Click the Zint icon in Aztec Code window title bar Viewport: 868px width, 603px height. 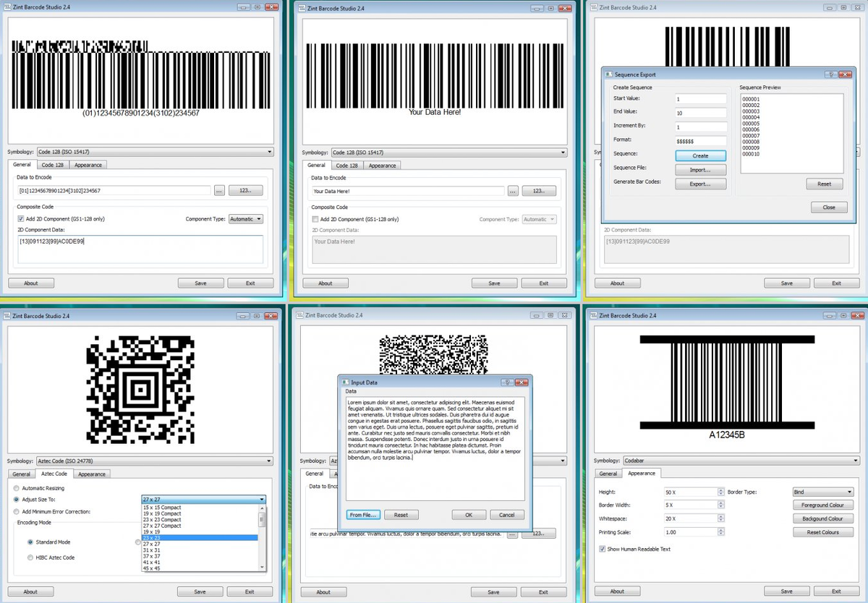[x=6, y=315]
